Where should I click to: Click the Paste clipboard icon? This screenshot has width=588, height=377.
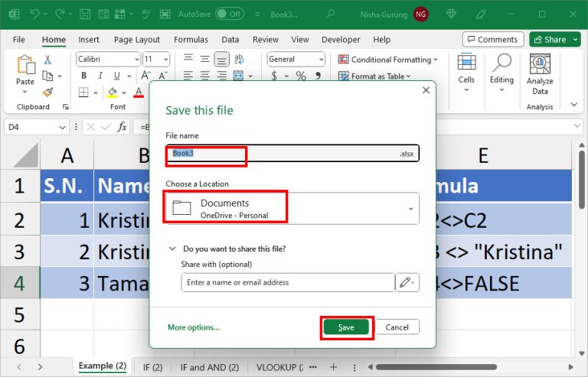click(x=25, y=64)
